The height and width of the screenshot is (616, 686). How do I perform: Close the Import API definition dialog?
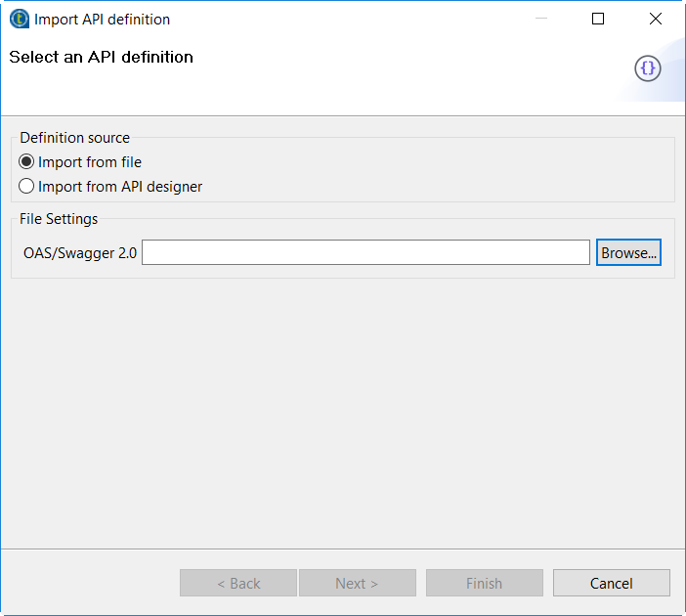tap(656, 19)
